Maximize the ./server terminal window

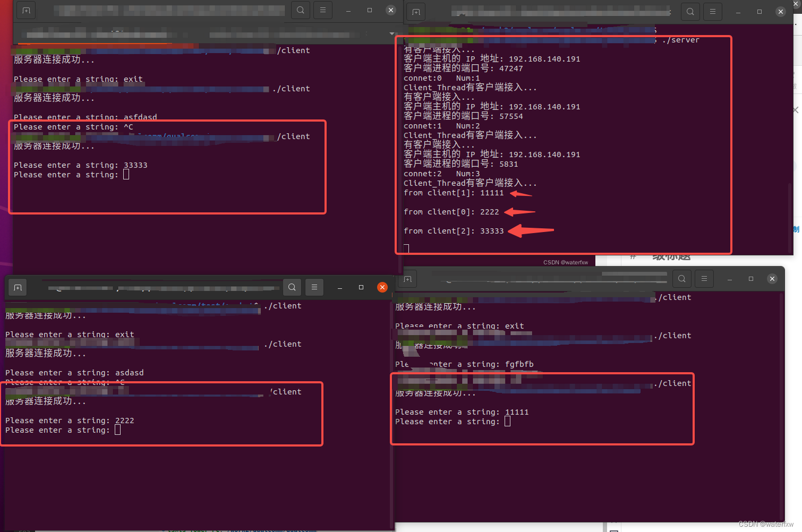coord(760,12)
